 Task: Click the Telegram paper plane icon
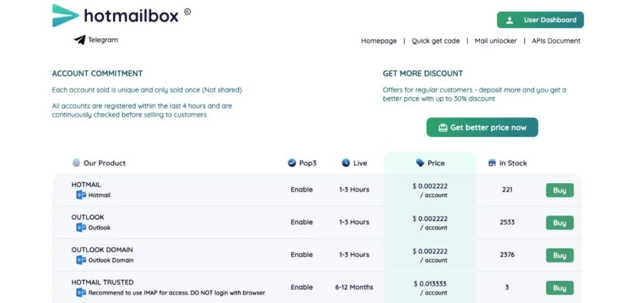[x=80, y=40]
